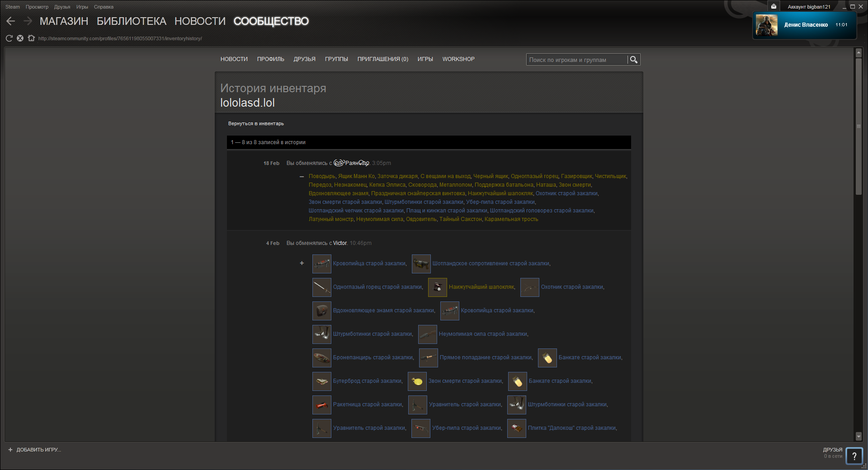
Task: Click the Бронепанцирь старой закалки thumbnail
Action: [321, 357]
